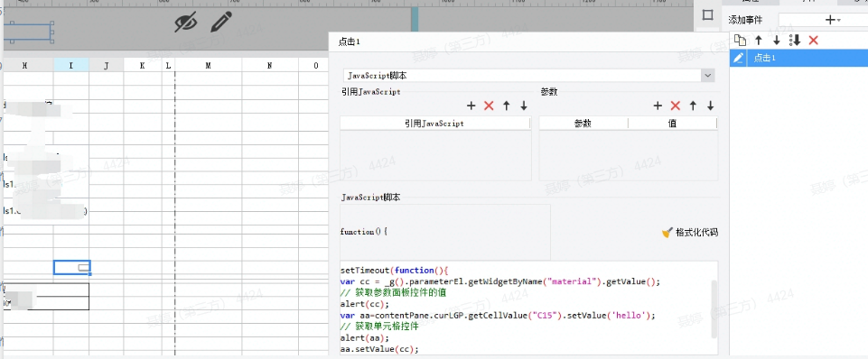The height and width of the screenshot is (359, 868).
Task: Click the 点击1 dialog title
Action: (350, 41)
